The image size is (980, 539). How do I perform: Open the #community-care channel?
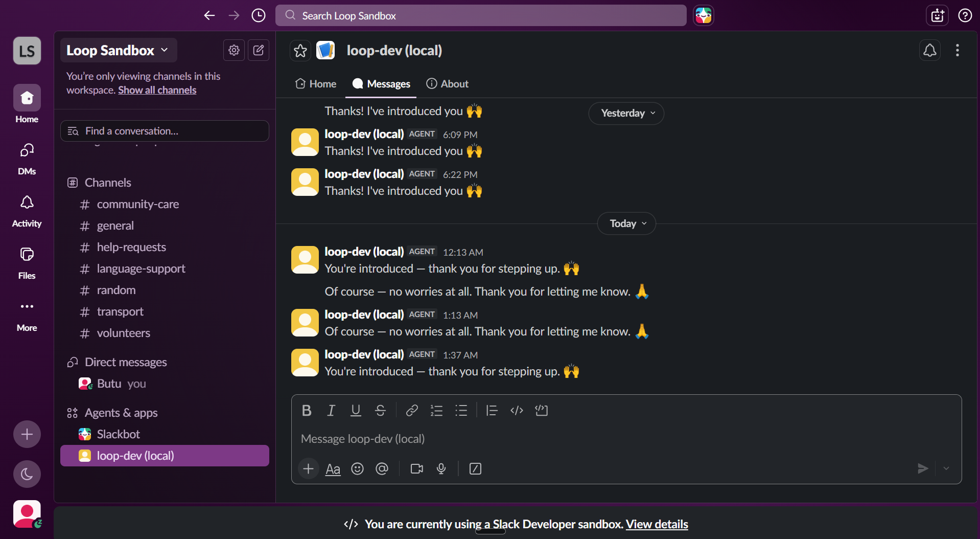[x=165, y=204]
